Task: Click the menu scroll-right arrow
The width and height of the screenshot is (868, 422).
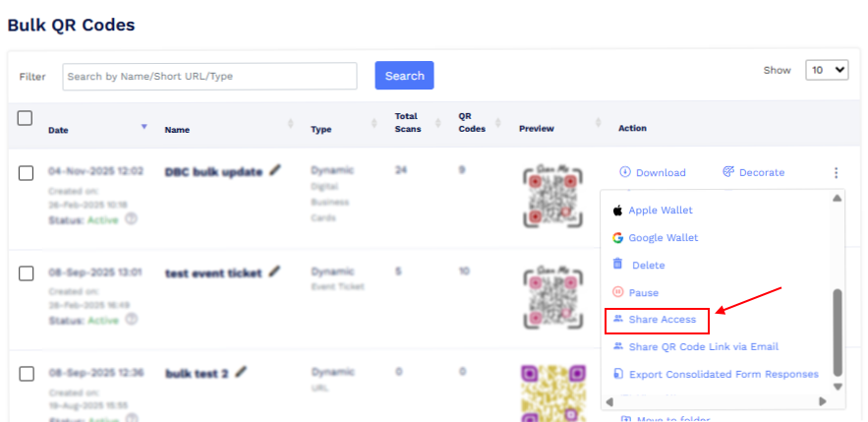Action: click(823, 401)
